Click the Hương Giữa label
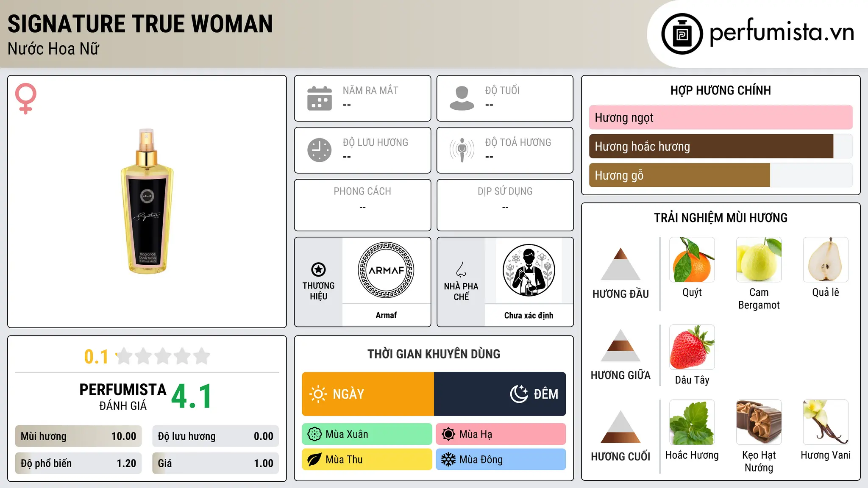 click(620, 375)
